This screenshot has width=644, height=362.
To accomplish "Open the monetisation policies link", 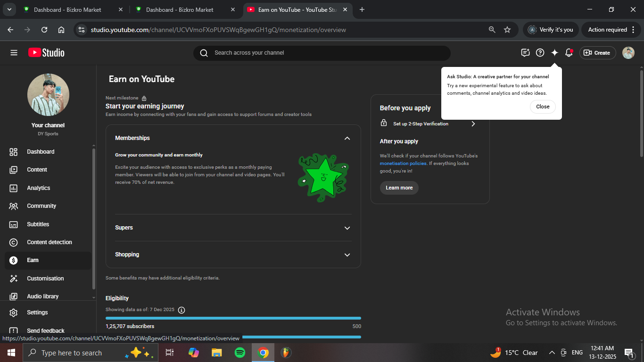I will [403, 164].
